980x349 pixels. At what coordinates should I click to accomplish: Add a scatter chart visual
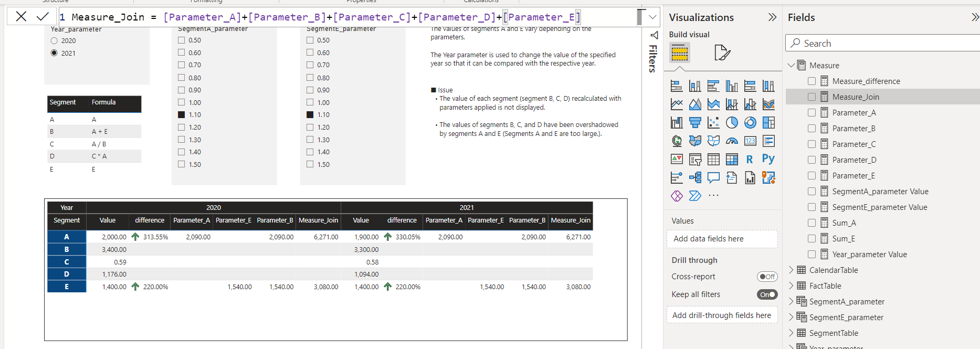(x=713, y=123)
